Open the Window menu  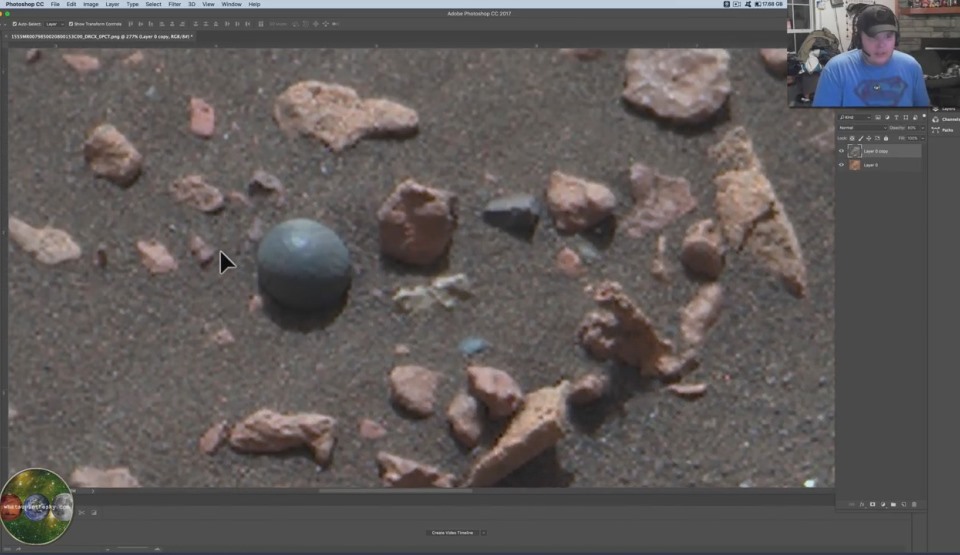coord(231,4)
